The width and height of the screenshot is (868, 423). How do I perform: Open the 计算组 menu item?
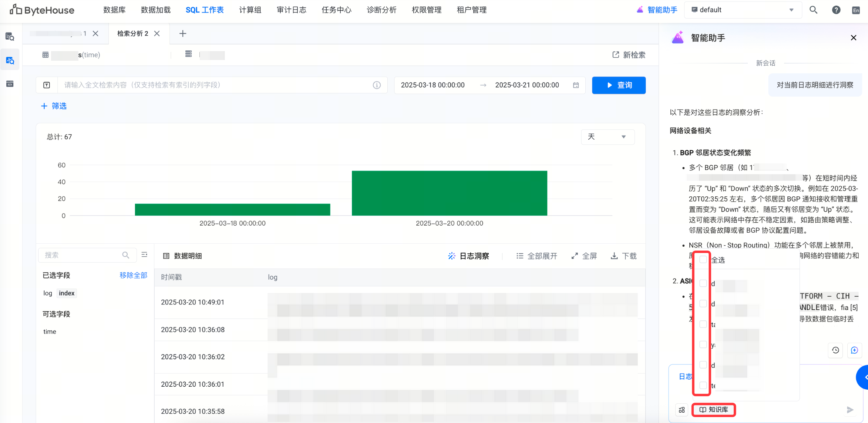pyautogui.click(x=250, y=10)
